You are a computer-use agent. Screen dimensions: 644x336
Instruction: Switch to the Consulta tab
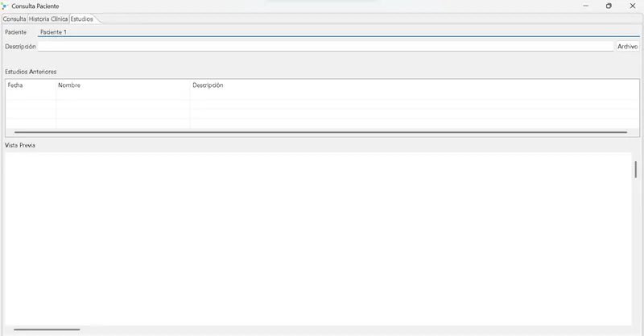click(x=14, y=19)
